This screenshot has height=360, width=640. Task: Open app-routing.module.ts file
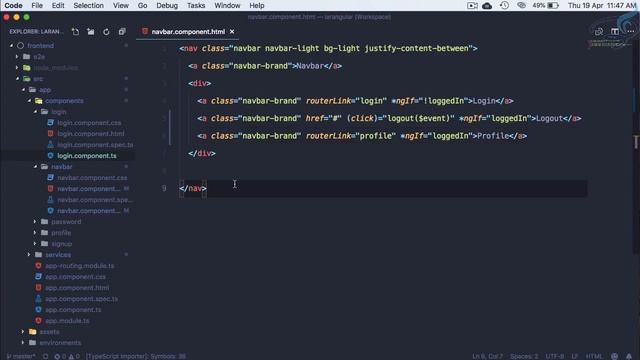[80, 266]
